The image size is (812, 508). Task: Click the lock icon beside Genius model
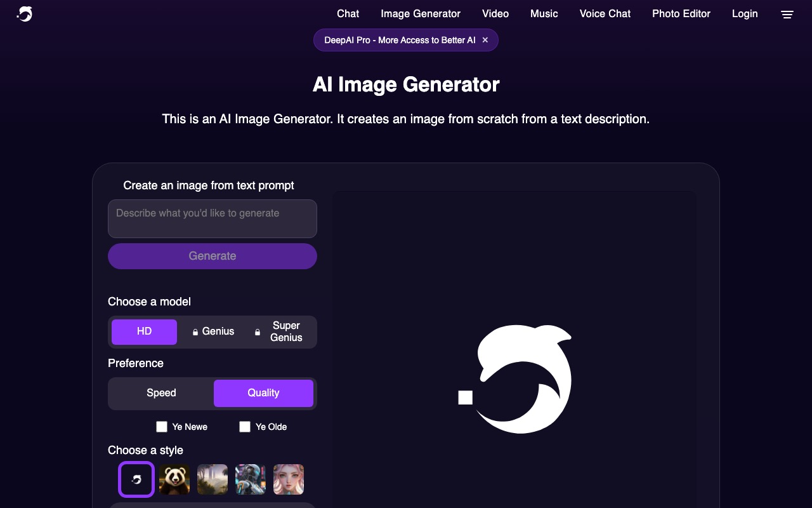[195, 331]
